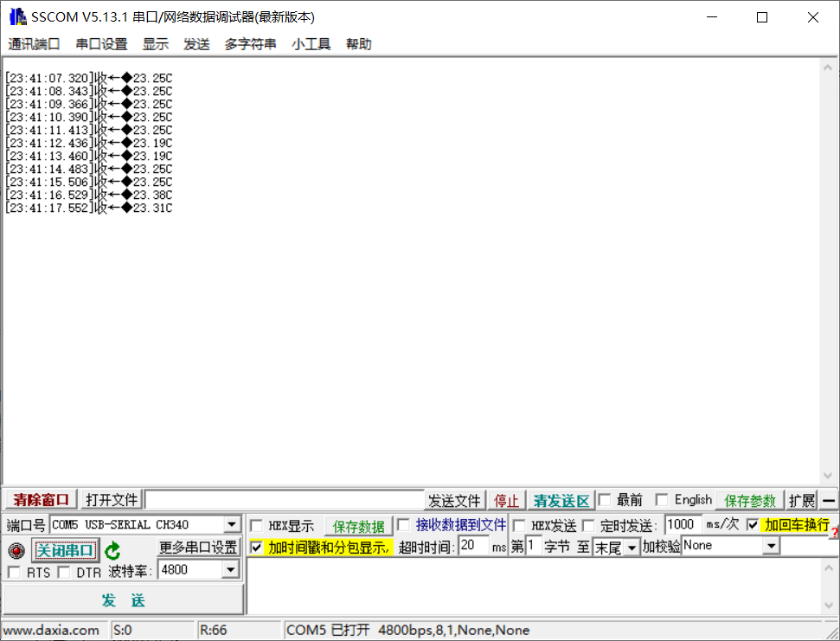Screen dimensions: 840x641
Task: Close the serial port via 关闭串口
Action: tap(65, 549)
